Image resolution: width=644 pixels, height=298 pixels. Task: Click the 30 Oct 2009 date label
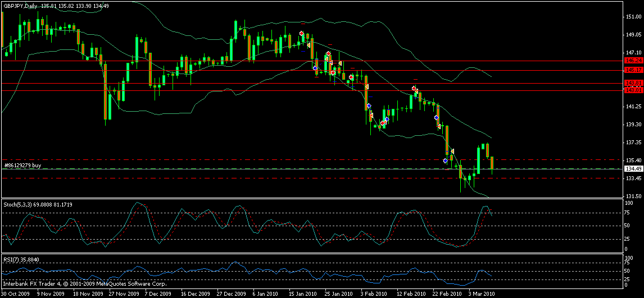(15, 294)
